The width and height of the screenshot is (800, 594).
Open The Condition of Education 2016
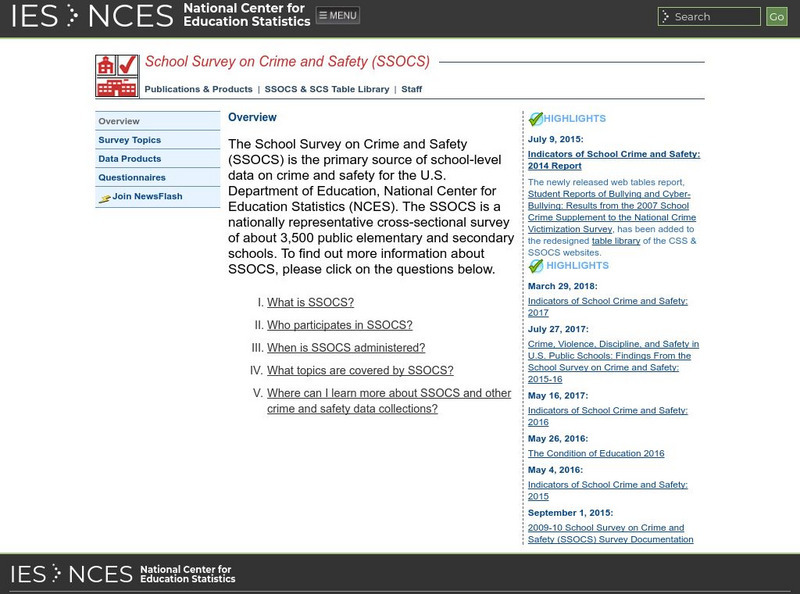pyautogui.click(x=596, y=453)
